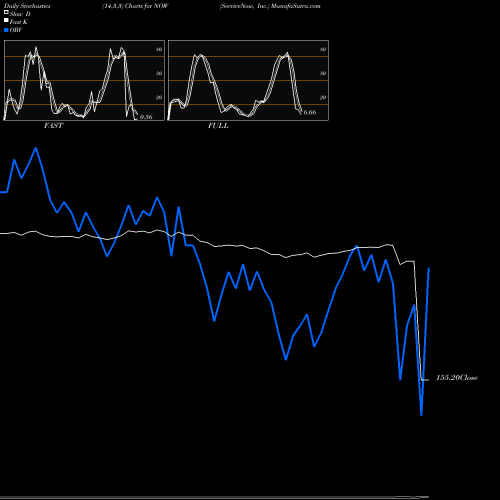Click the 9.56 value in FAST chart

point(146,117)
